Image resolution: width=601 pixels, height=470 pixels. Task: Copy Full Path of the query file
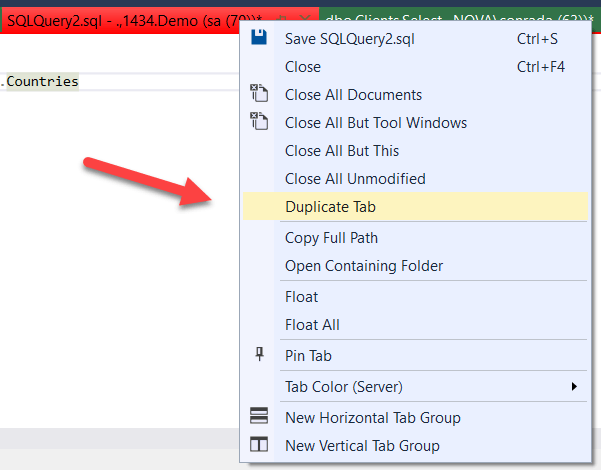pyautogui.click(x=331, y=238)
